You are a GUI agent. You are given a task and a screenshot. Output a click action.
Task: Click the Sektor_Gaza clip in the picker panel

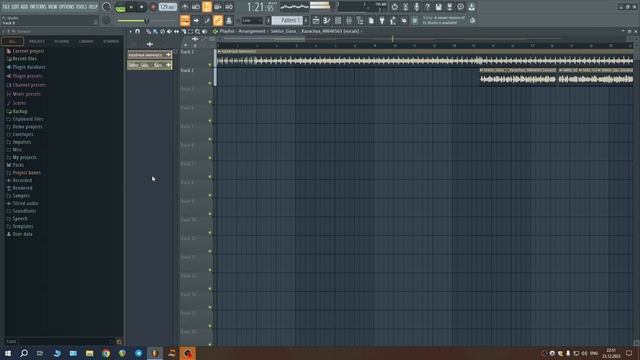pos(150,65)
